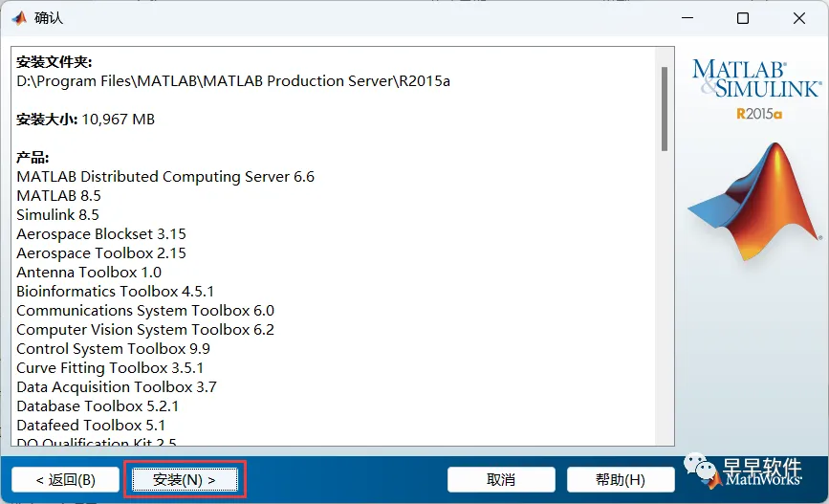Click the MATLAB membrane logo graphic
Screen dimensions: 829x504
click(x=755, y=201)
